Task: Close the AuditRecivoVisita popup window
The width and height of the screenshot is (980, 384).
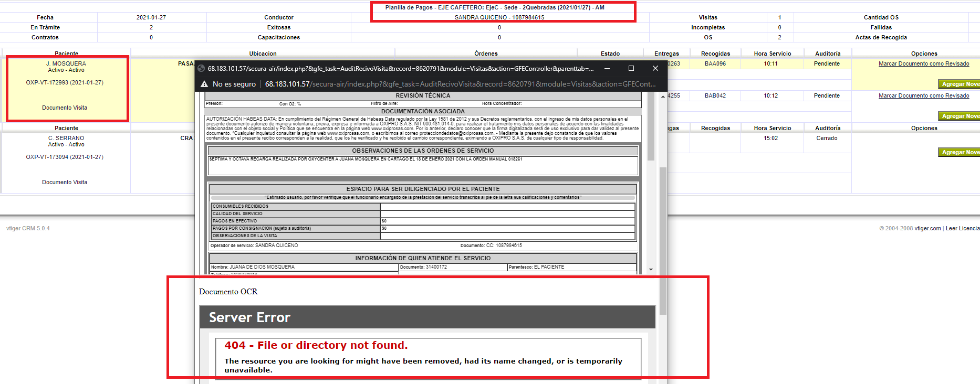Action: [x=655, y=68]
